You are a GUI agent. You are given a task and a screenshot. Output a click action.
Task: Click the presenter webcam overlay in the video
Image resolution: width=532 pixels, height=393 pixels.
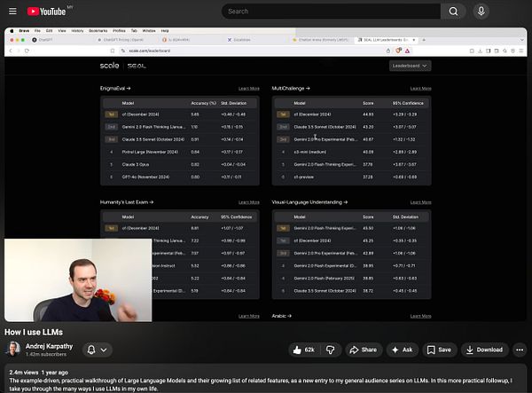click(78, 280)
